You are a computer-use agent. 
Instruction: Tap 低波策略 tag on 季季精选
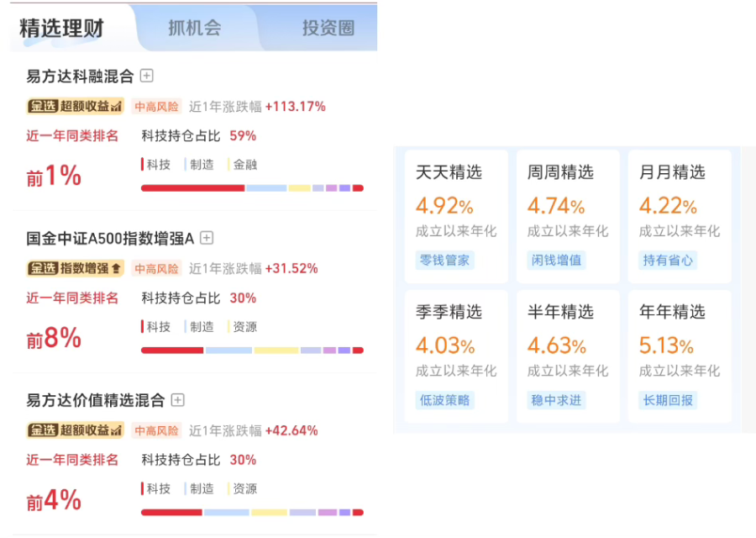[444, 400]
